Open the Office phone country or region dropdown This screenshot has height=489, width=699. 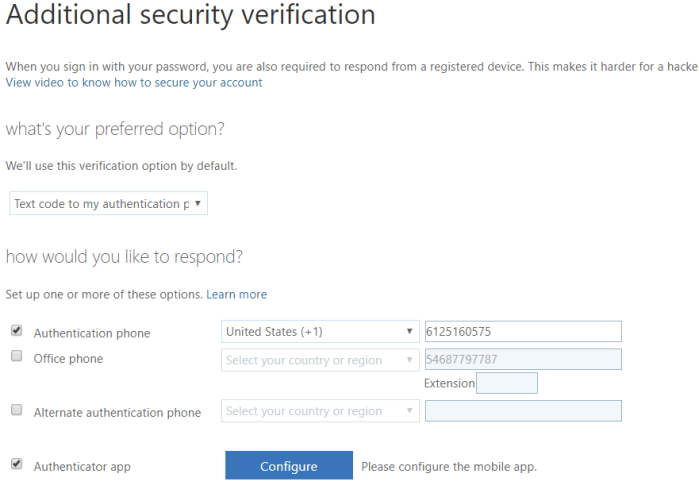tap(319, 360)
